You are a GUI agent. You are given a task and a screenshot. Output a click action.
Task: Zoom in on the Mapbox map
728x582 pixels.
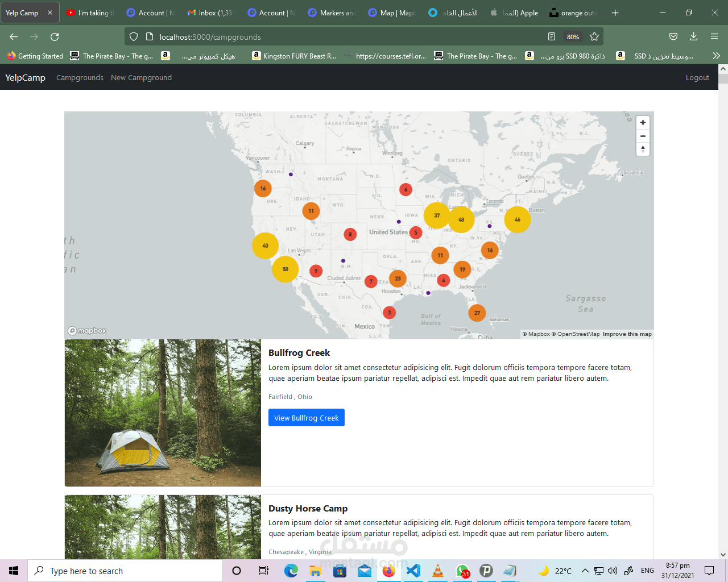[x=643, y=123]
